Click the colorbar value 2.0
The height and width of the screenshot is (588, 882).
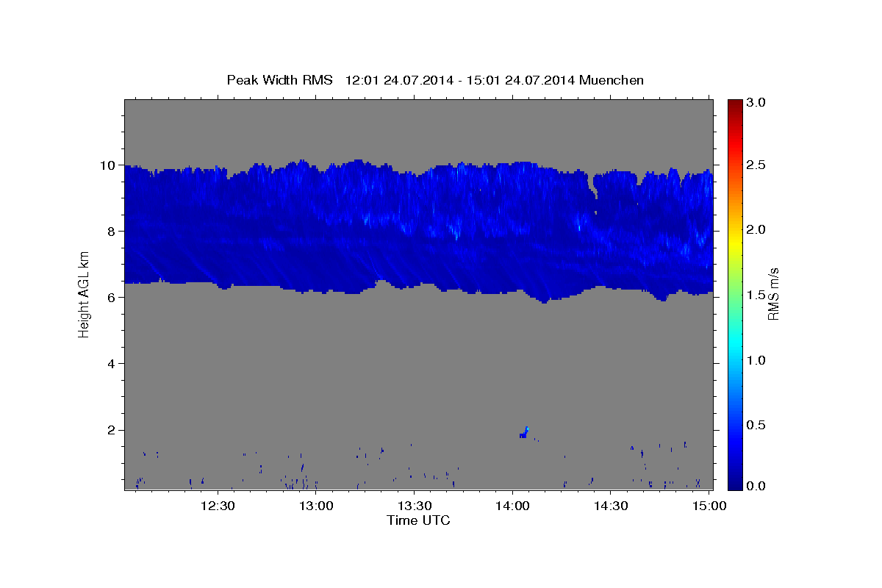tap(757, 230)
